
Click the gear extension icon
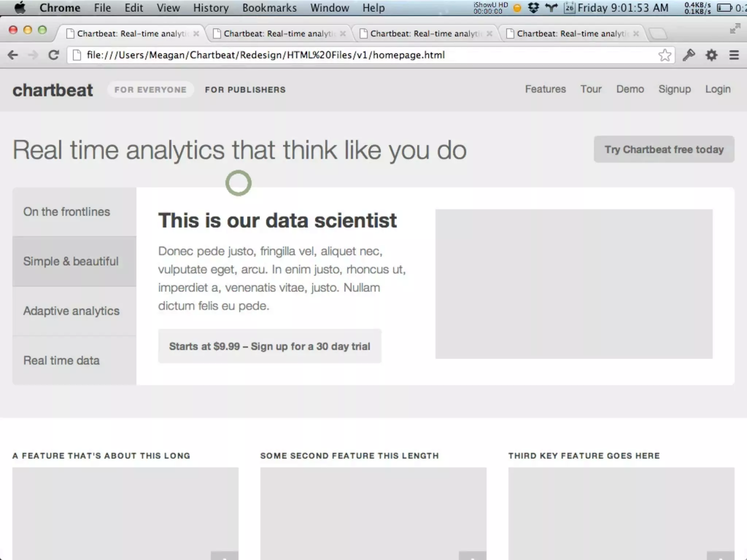711,55
